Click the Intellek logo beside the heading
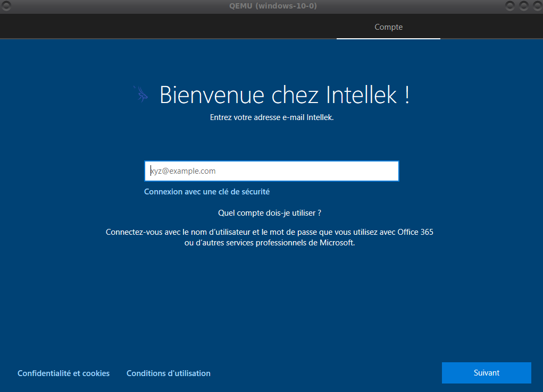Screen dimensions: 543x392 [141, 94]
